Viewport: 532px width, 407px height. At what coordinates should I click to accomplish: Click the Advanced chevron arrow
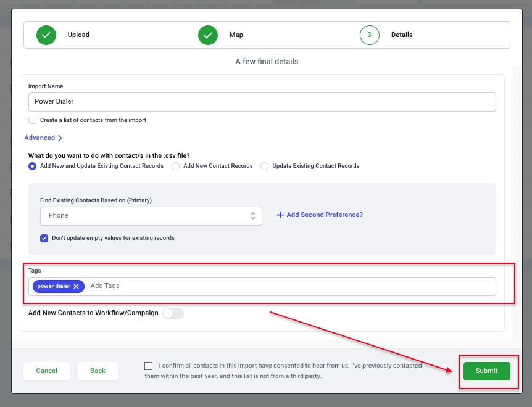point(60,138)
